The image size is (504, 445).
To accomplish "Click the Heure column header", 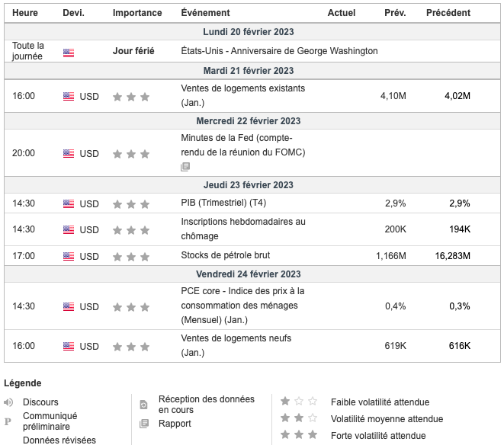I will click(x=25, y=13).
